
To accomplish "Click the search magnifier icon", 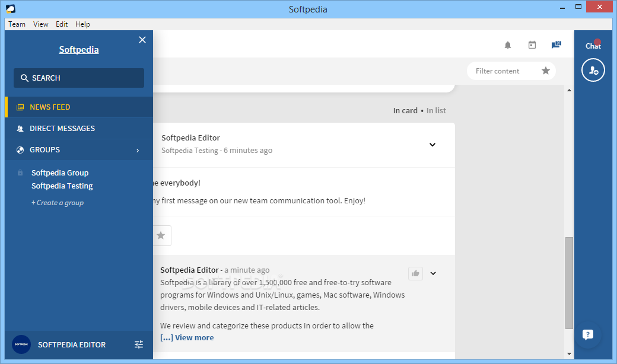I will [x=24, y=78].
